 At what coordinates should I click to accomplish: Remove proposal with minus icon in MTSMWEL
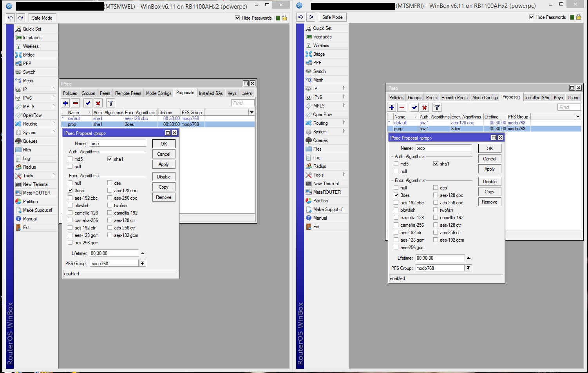point(76,103)
